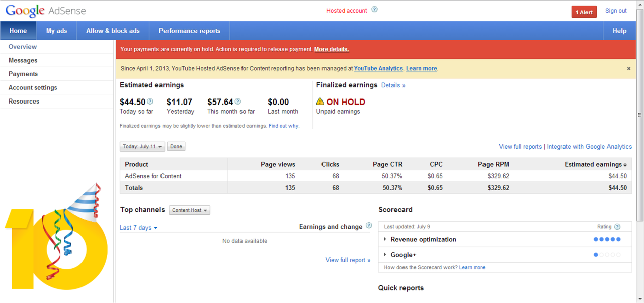Click the Page views column header
This screenshot has width=644, height=303.
click(278, 164)
